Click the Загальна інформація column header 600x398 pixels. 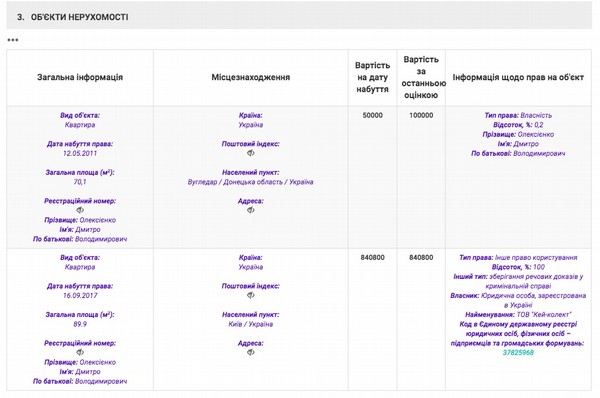(x=80, y=77)
